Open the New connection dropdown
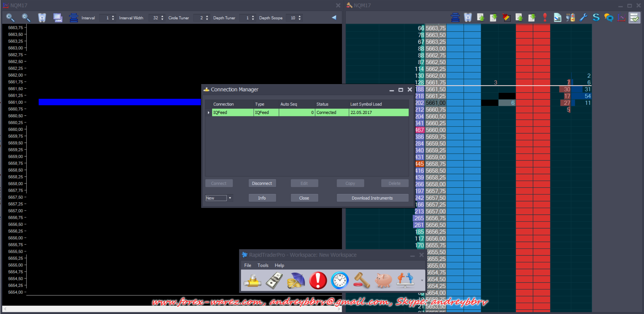Screen dimensions: 644x314 pyautogui.click(x=230, y=198)
